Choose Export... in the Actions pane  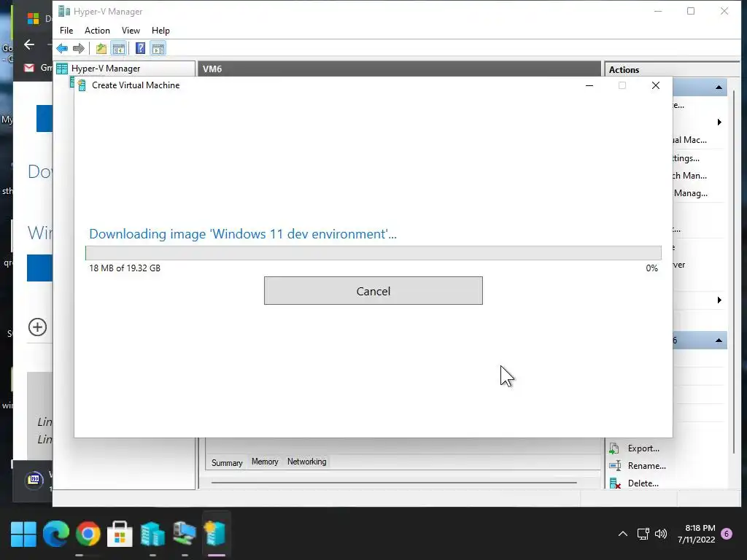click(x=643, y=448)
